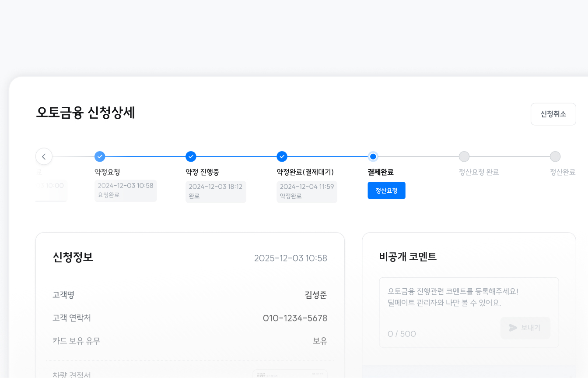The height and width of the screenshot is (378, 588).
Task: Click the left chevron to scroll steps back
Action: 44,156
